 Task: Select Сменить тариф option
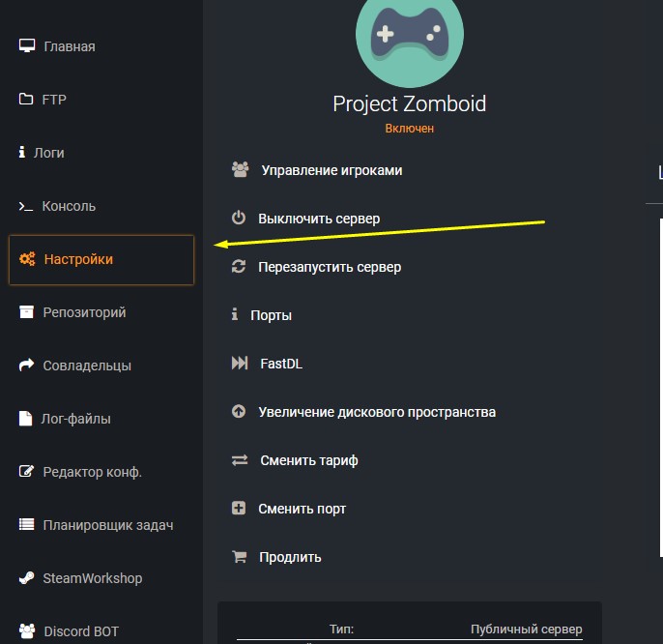click(x=295, y=460)
